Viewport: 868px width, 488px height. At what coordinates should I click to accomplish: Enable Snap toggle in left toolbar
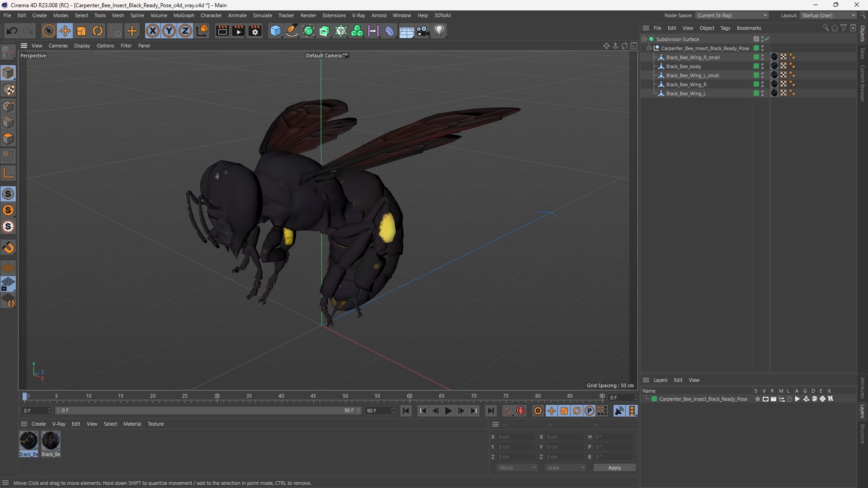[x=8, y=194]
